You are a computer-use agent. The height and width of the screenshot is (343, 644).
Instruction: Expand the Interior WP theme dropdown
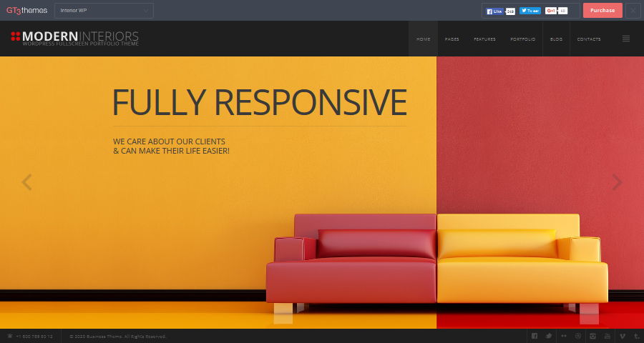point(104,11)
